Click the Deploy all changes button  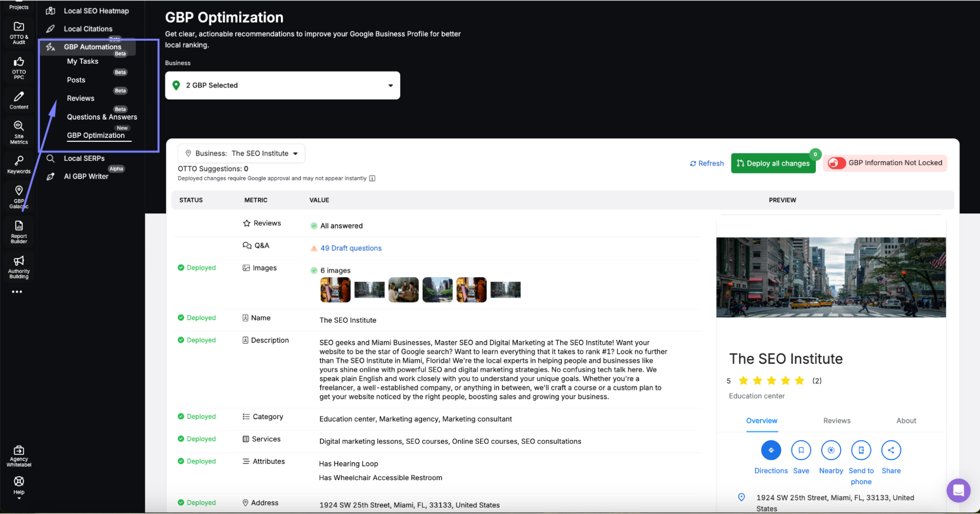pyautogui.click(x=773, y=163)
